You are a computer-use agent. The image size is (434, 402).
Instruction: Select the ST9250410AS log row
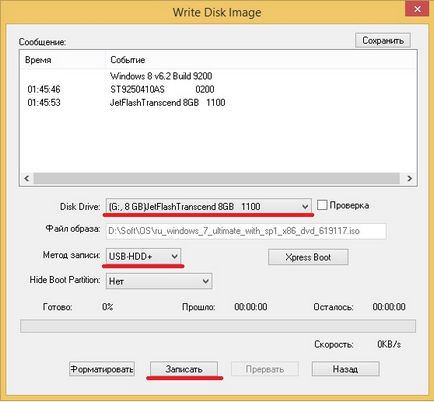click(x=218, y=89)
